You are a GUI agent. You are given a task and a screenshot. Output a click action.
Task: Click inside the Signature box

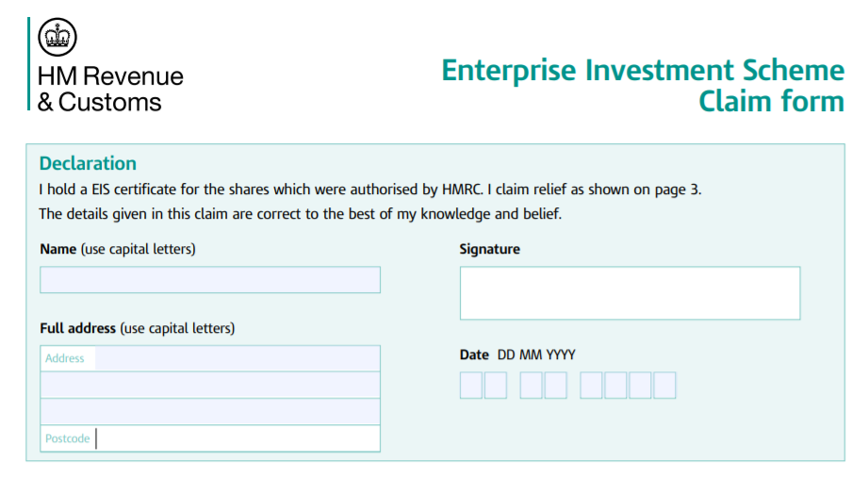(630, 293)
